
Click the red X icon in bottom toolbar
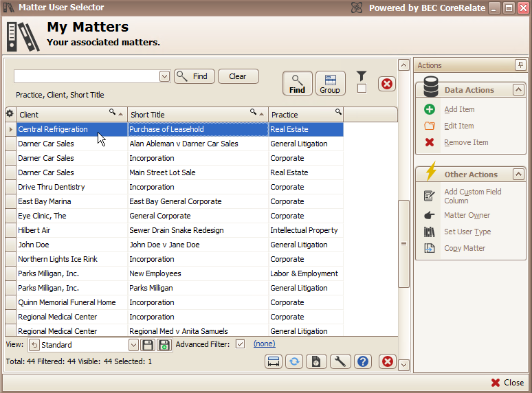(388, 361)
